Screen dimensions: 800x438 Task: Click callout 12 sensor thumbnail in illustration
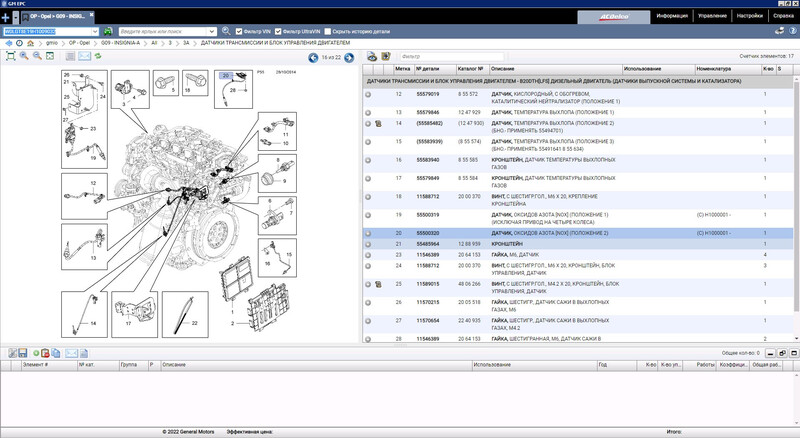tap(84, 197)
